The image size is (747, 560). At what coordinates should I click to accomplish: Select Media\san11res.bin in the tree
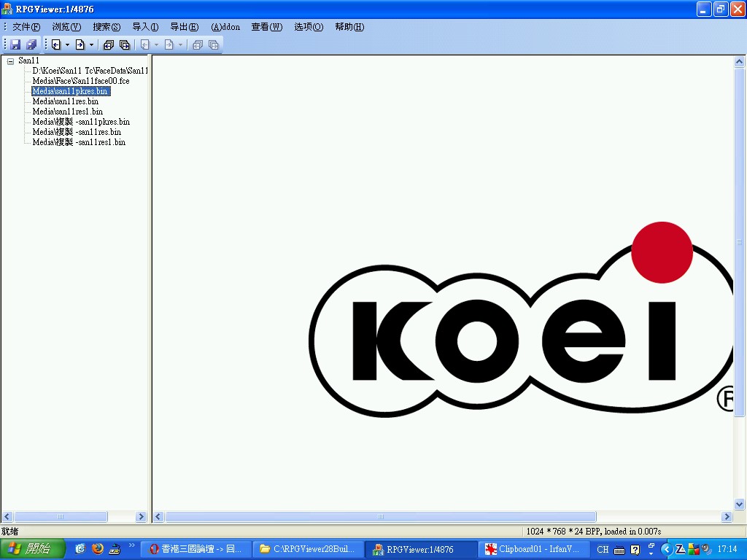click(66, 101)
